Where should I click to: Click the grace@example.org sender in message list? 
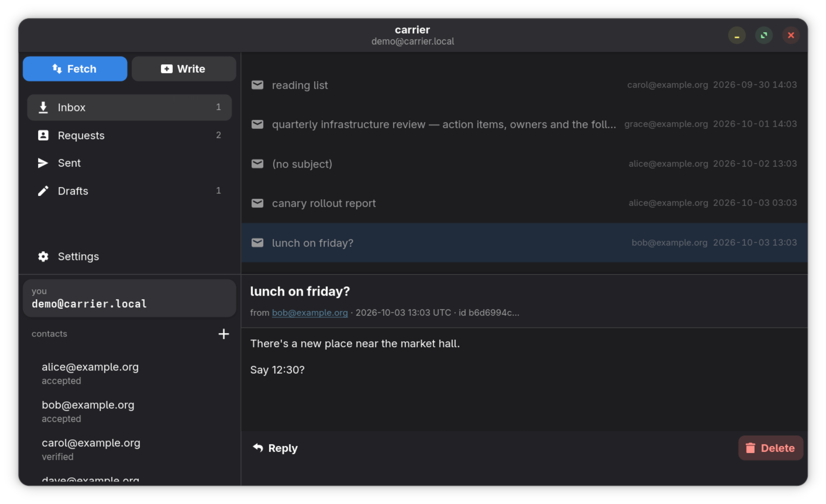pyautogui.click(x=666, y=124)
